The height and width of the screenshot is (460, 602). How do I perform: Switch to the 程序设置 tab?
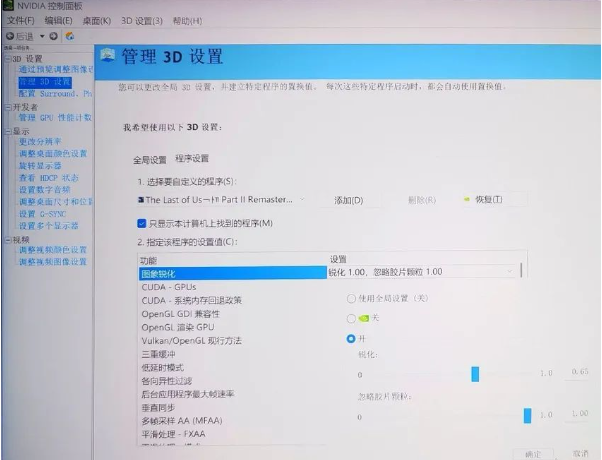[x=192, y=159]
